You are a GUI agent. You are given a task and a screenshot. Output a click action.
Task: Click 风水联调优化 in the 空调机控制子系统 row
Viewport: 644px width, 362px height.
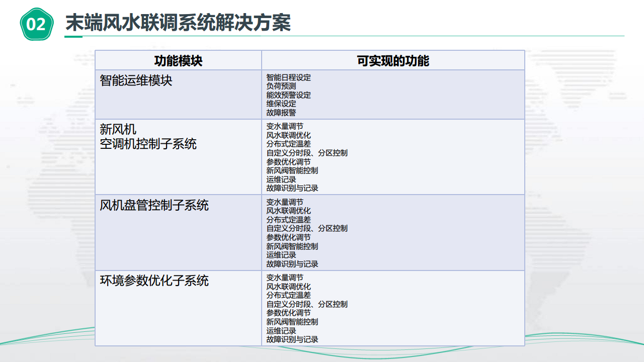coord(289,135)
